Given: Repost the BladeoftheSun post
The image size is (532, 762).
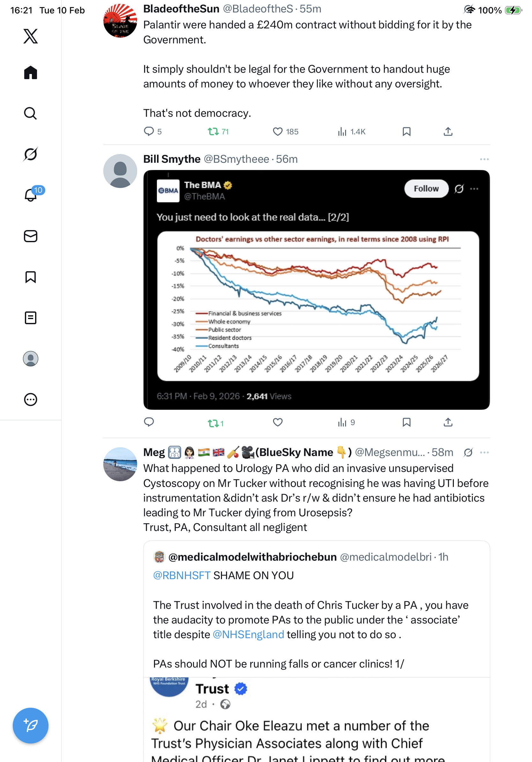Looking at the screenshot, I should [213, 132].
